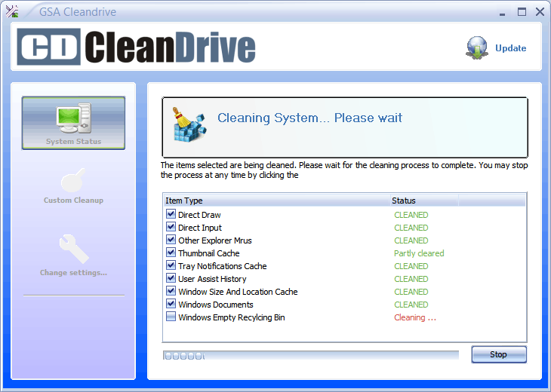Select the Other Explorer Mrus text
Viewport: 551px width, 392px height.
coord(215,240)
